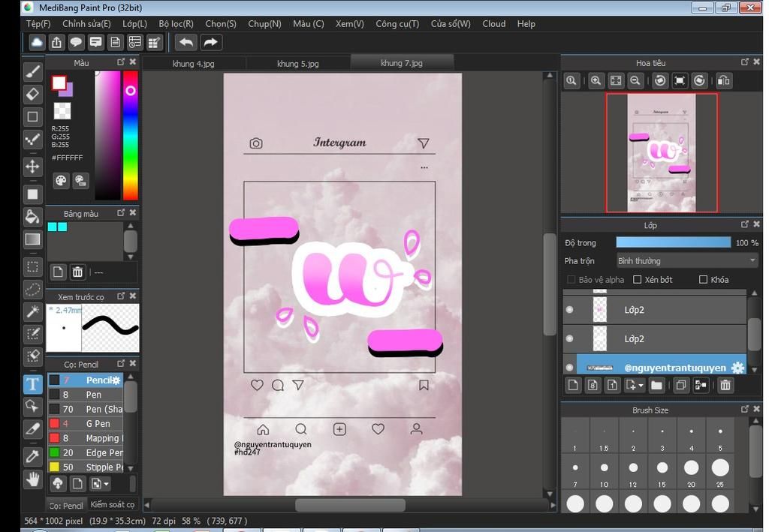
Task: Toggle the Bảo vệ alpha checkbox
Action: pos(571,280)
